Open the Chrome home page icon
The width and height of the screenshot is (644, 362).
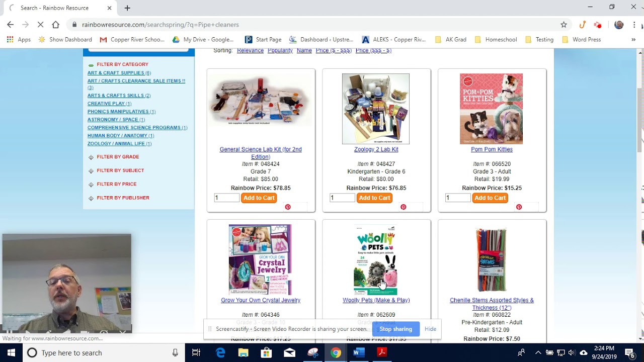pos(55,25)
